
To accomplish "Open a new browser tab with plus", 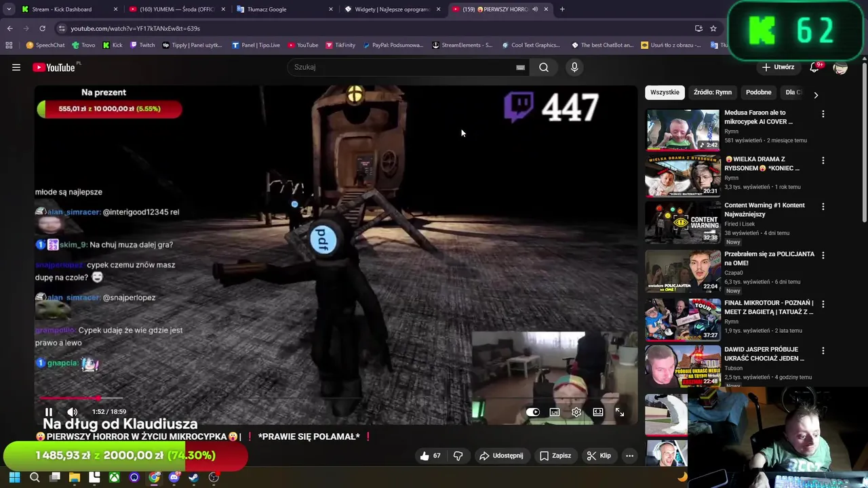I will pos(562,9).
